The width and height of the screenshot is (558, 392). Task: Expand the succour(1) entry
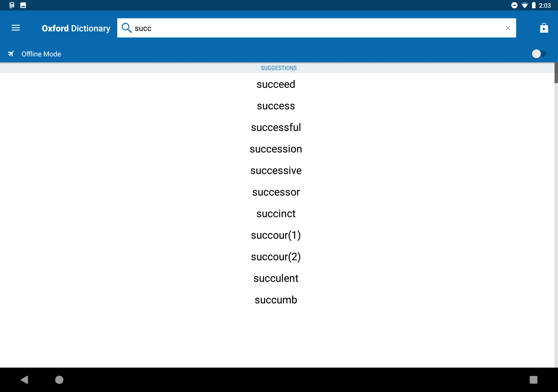(276, 235)
